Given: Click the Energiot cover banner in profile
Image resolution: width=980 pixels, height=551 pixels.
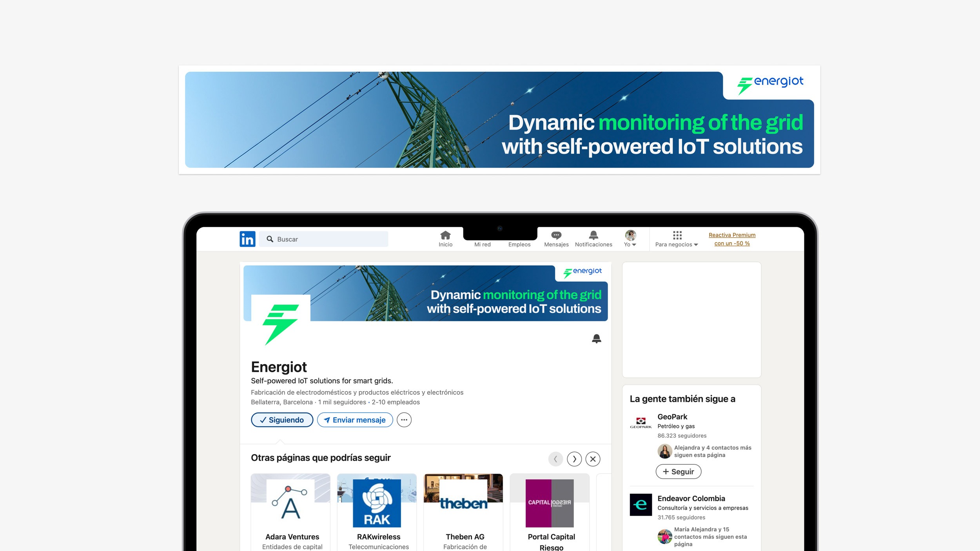Looking at the screenshot, I should click(425, 293).
